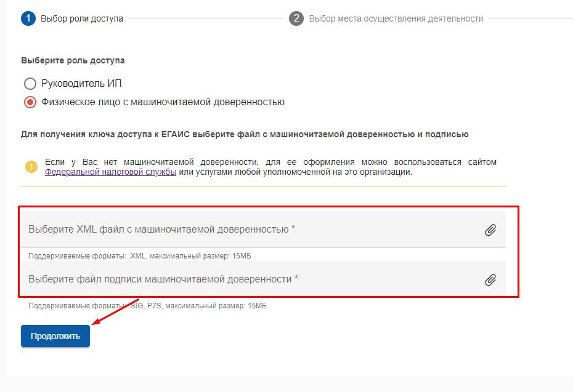The width and height of the screenshot is (573, 392).
Task: Select the 'Руководитель ИП' radio button
Action: coord(30,84)
